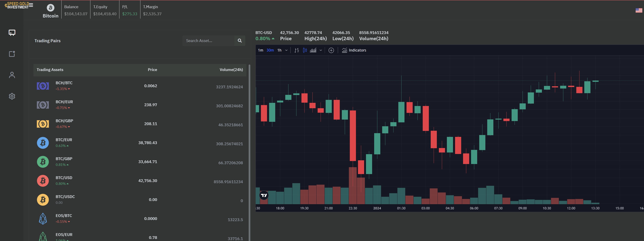The width and height of the screenshot is (644, 241).
Task: Click the TradingView logo on chart
Action: [x=264, y=195]
